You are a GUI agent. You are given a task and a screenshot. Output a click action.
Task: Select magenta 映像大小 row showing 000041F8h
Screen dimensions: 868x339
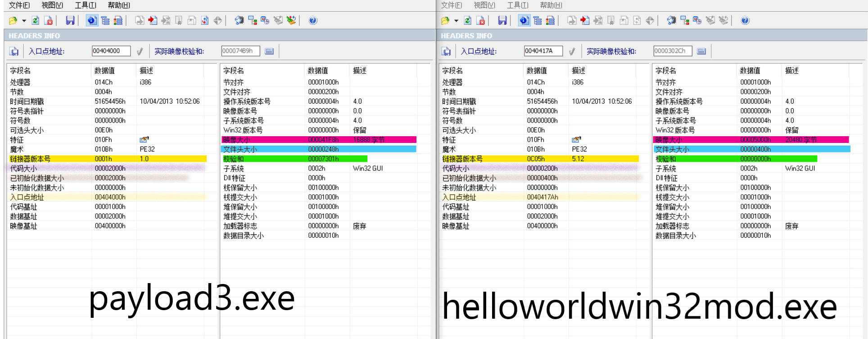[319, 140]
